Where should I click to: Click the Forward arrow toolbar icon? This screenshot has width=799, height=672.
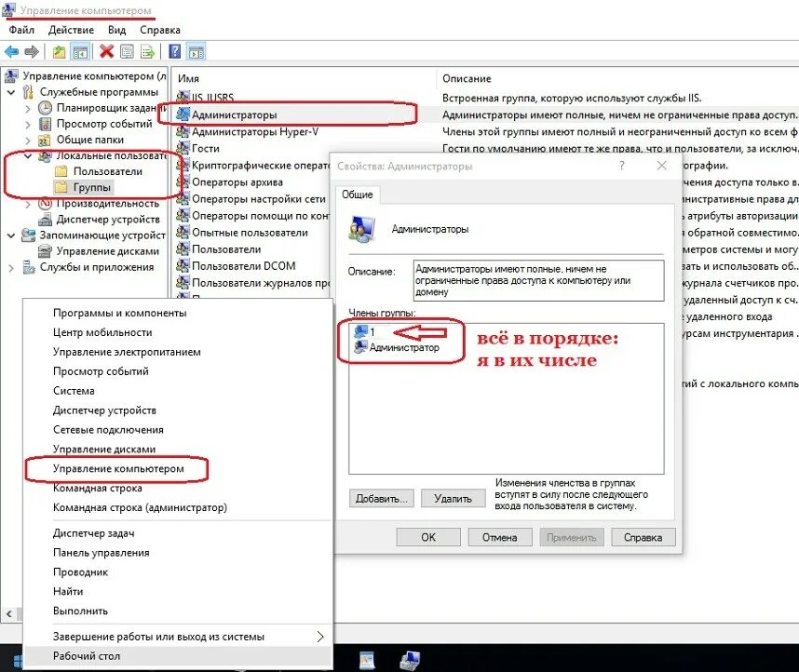32,51
